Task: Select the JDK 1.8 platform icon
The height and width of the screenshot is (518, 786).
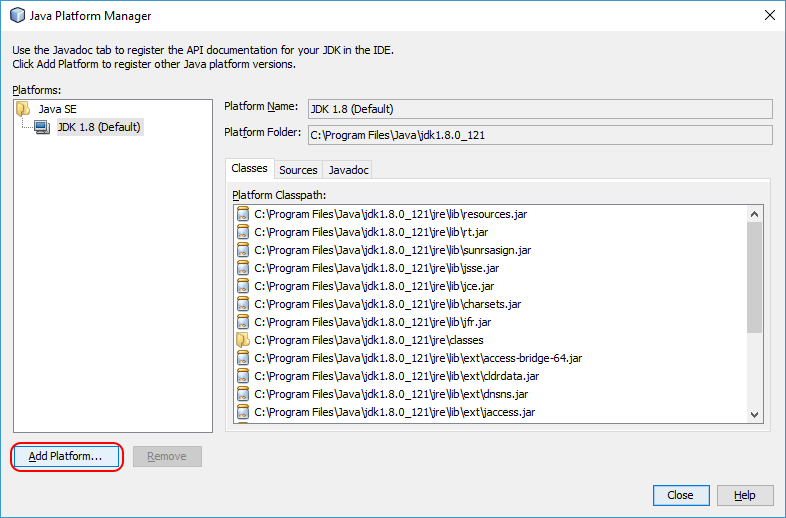Action: 41,127
